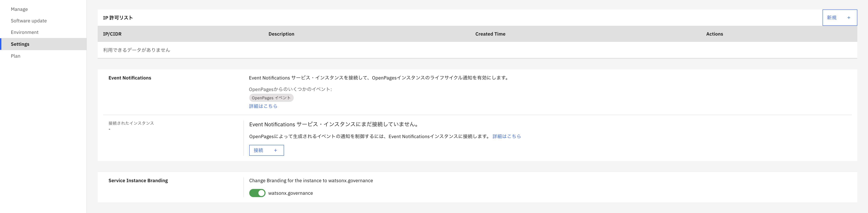
Task: Click the OpenPages イベント tag
Action: click(271, 98)
